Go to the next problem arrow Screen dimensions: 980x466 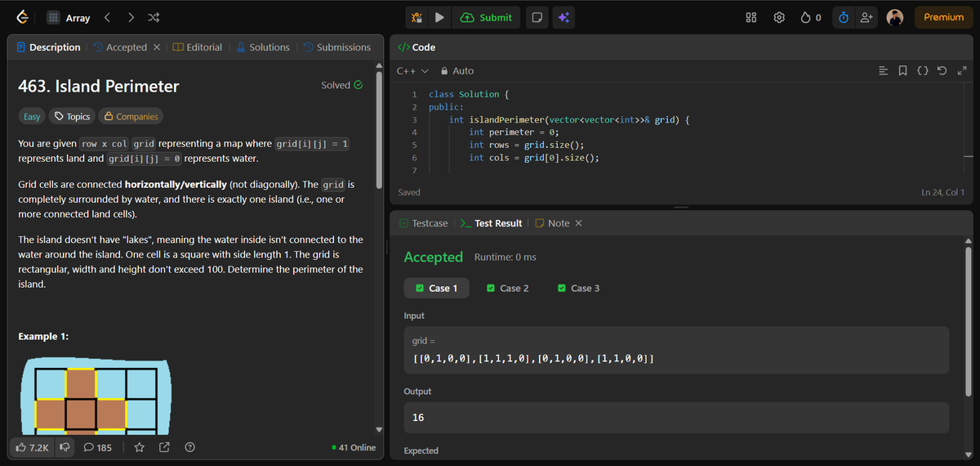click(131, 17)
